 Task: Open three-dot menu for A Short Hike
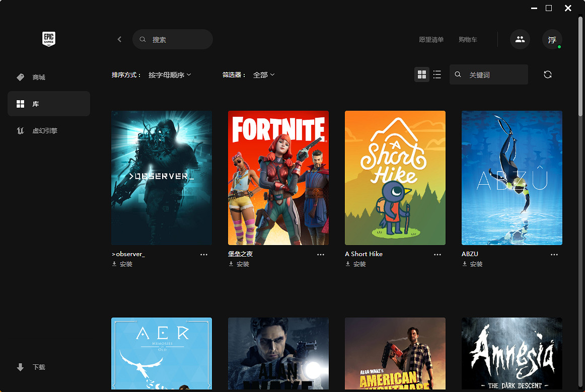pyautogui.click(x=437, y=255)
